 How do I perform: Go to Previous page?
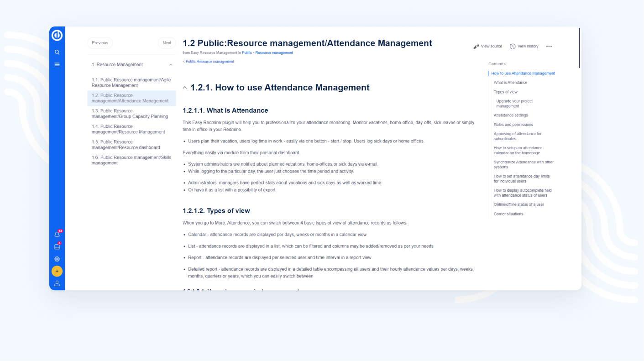[100, 43]
